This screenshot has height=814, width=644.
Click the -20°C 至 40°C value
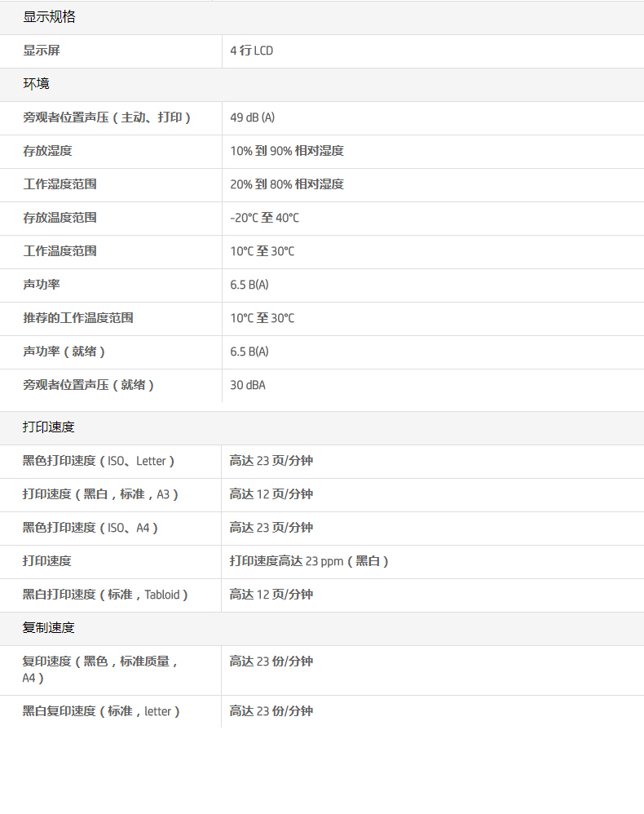click(x=264, y=218)
